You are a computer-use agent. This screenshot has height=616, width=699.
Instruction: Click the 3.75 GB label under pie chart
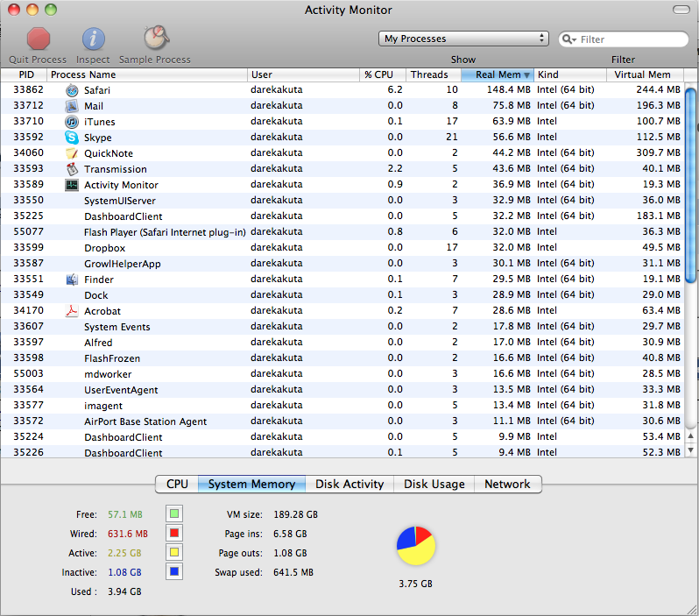(415, 584)
